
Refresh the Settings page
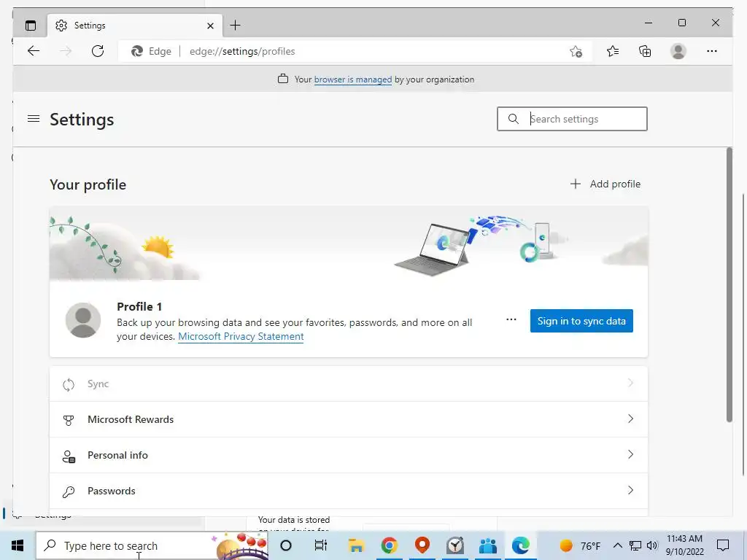pyautogui.click(x=98, y=51)
